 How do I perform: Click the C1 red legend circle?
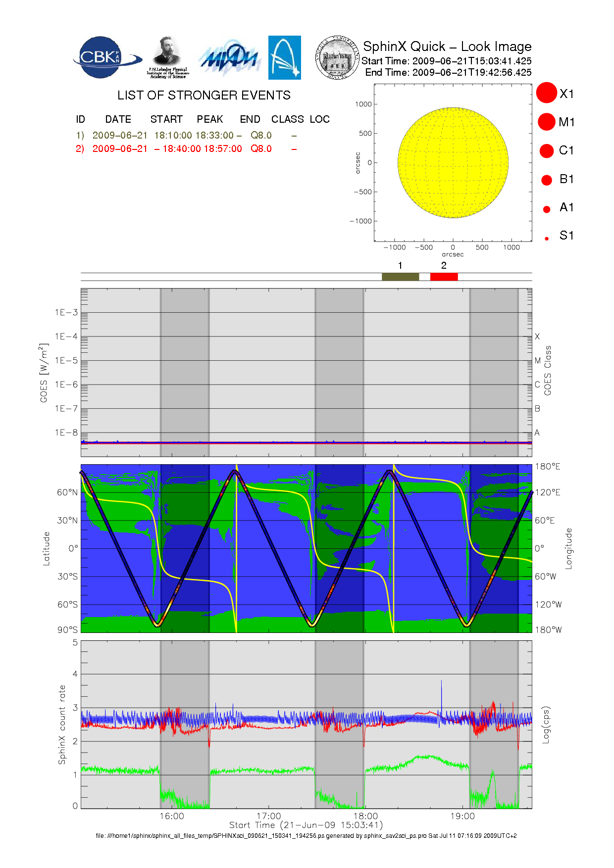547,150
